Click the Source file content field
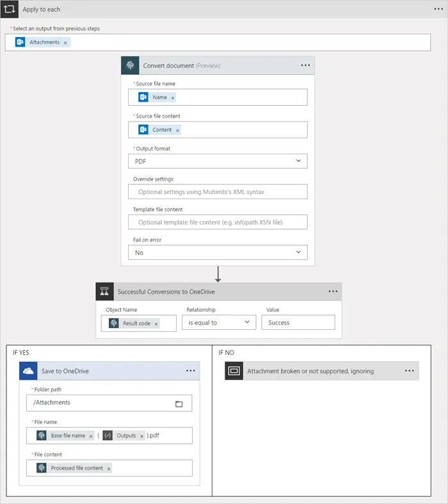 [218, 129]
